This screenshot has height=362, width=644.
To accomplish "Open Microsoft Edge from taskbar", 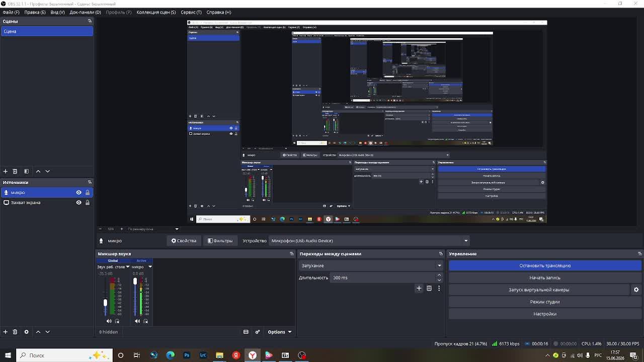I will [170, 355].
